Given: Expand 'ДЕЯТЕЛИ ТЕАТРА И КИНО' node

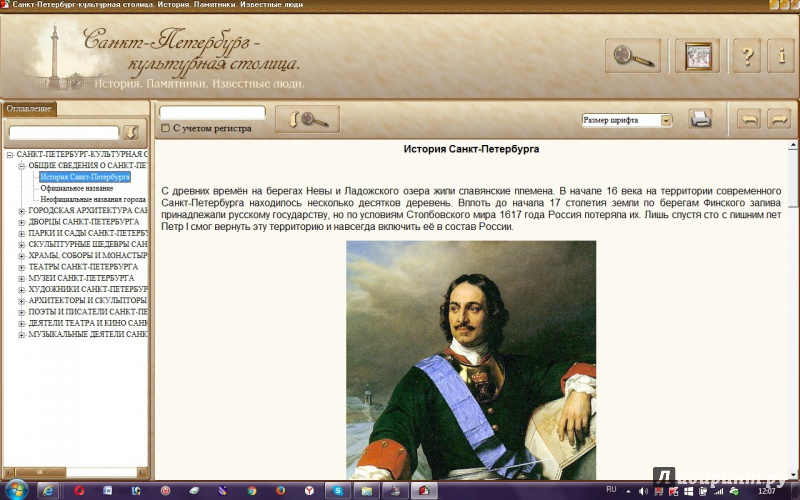Looking at the screenshot, I should [x=21, y=323].
